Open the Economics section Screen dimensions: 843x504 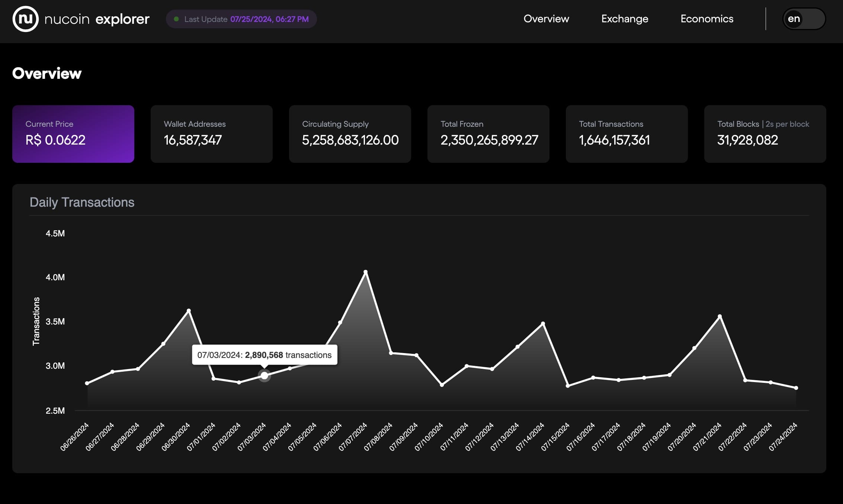[x=706, y=19]
